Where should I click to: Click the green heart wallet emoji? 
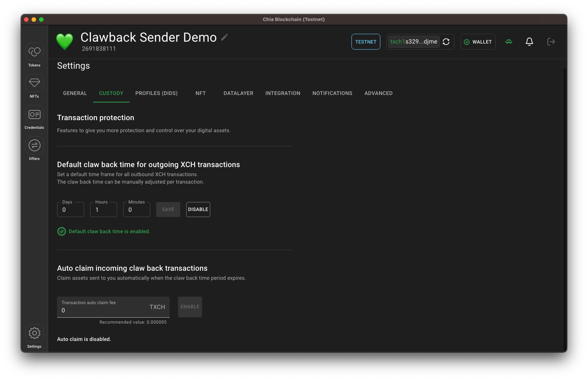click(x=65, y=42)
